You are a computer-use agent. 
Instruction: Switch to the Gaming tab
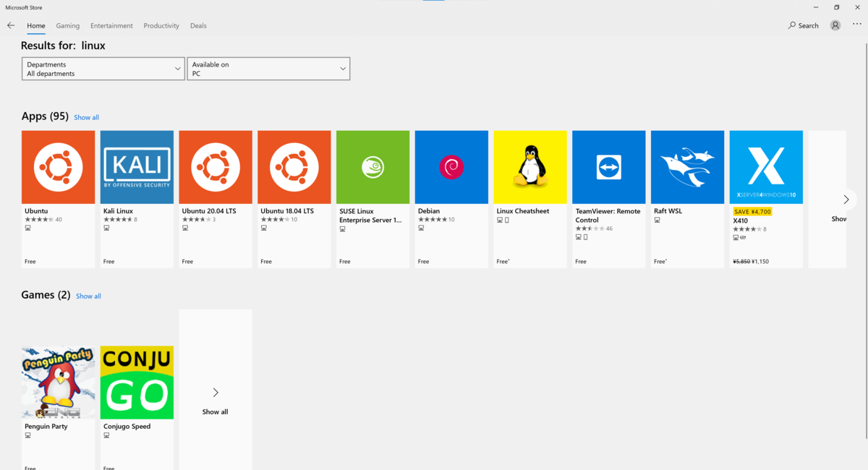click(68, 25)
